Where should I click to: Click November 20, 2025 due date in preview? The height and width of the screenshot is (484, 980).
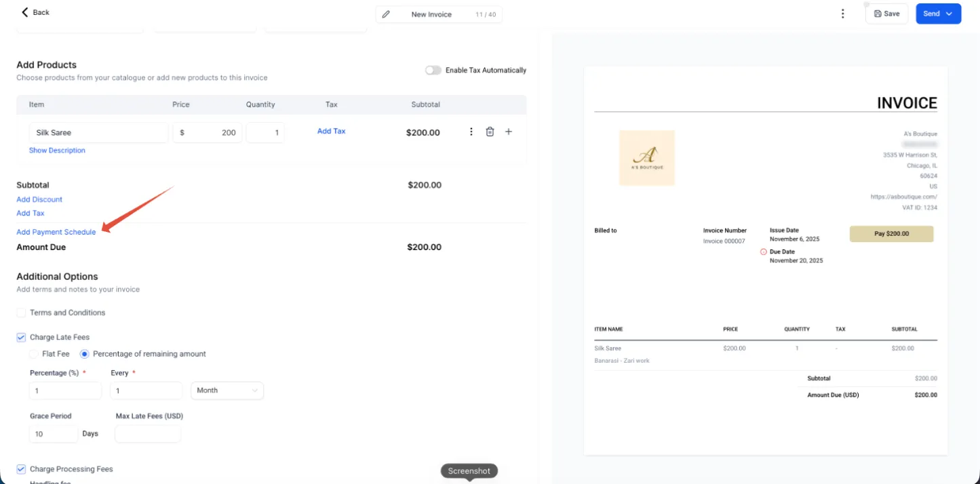796,260
